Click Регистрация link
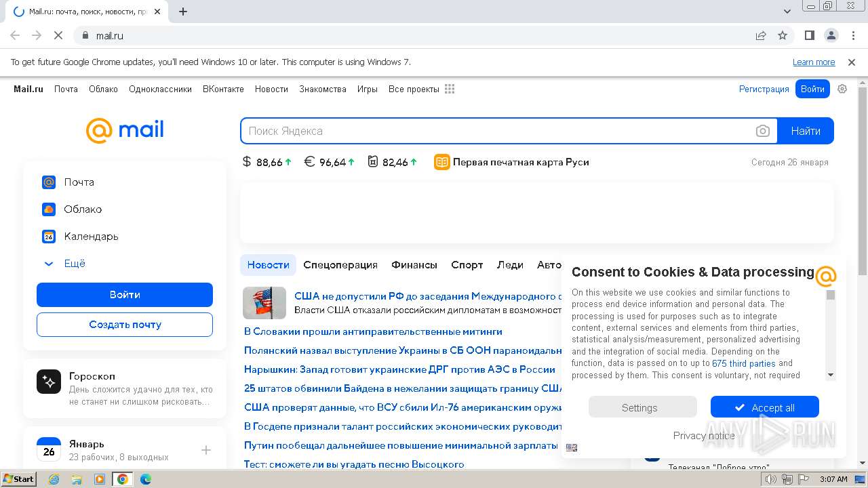 point(764,89)
